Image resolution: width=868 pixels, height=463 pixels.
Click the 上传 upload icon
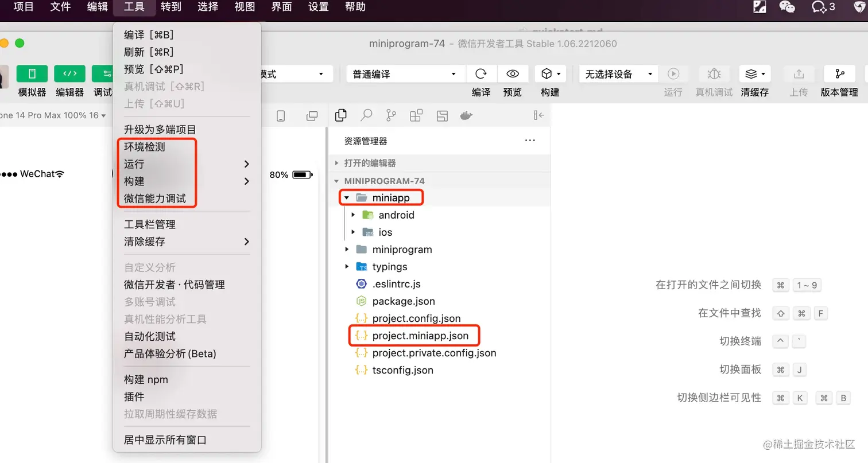click(799, 74)
